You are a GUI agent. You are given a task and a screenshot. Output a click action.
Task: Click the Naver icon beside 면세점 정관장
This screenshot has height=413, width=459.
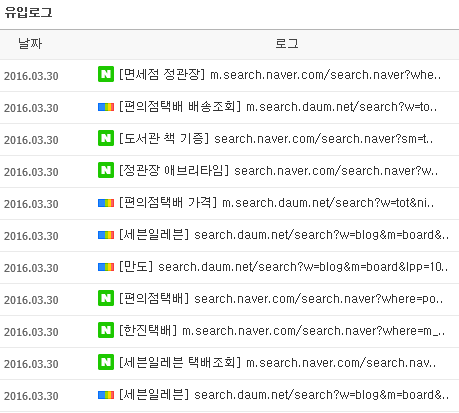[106, 74]
